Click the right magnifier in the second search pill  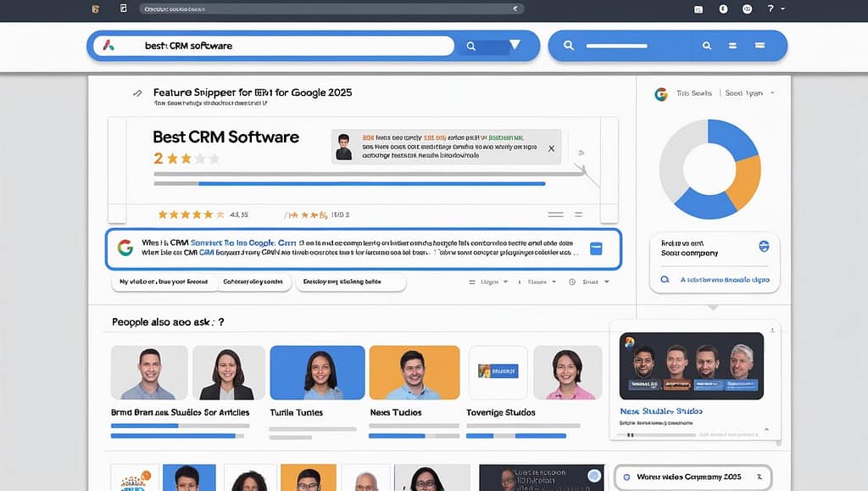pyautogui.click(x=707, y=46)
